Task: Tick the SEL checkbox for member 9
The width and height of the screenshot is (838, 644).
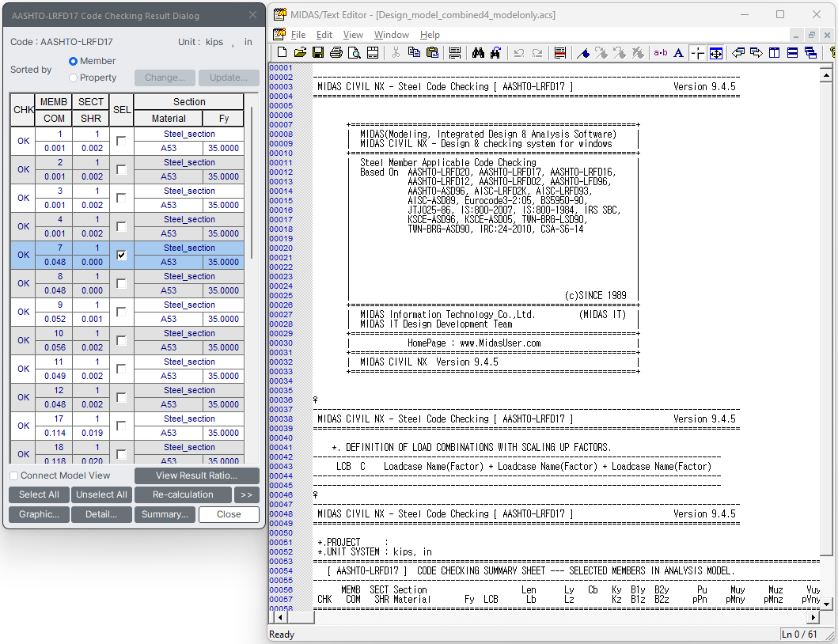Action: pyautogui.click(x=121, y=312)
